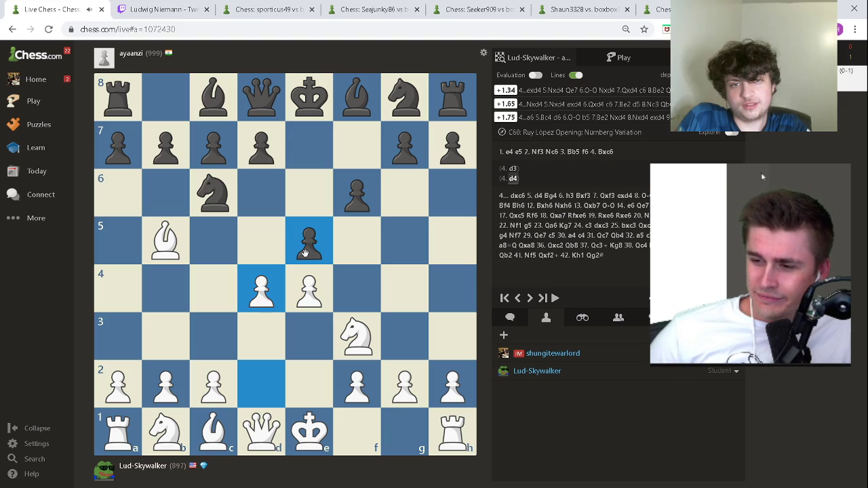Select the black king on e8

pyautogui.click(x=309, y=98)
